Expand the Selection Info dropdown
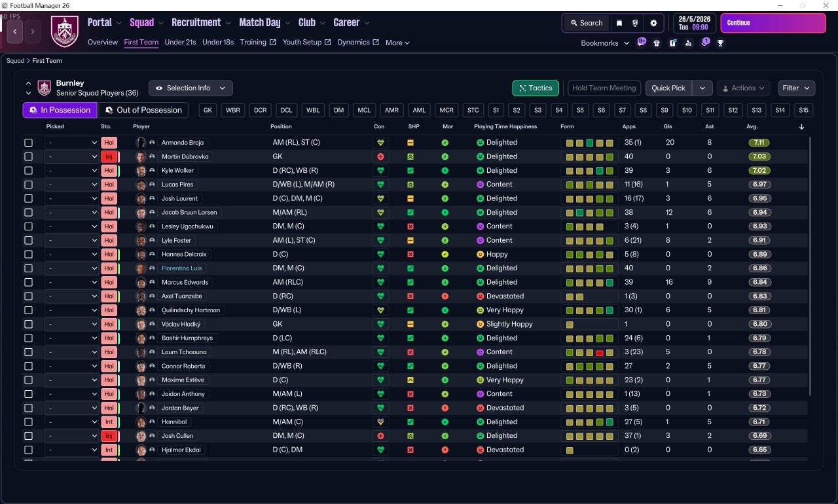This screenshot has width=838, height=504. [x=191, y=88]
